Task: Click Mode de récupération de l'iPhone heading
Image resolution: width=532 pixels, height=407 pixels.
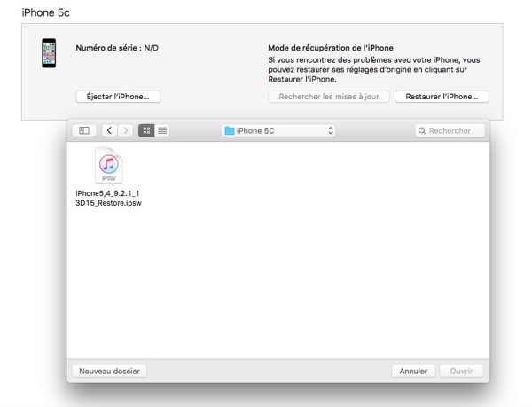Action: (331, 48)
